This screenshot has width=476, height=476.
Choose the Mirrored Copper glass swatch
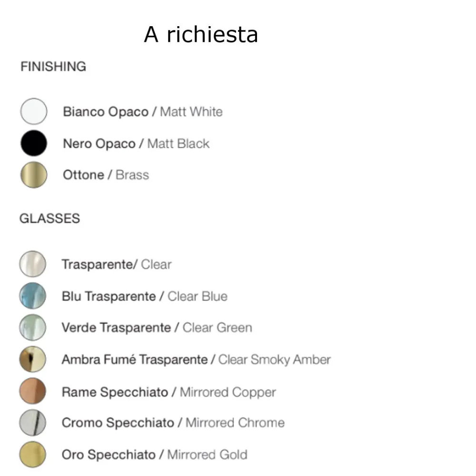tap(33, 391)
